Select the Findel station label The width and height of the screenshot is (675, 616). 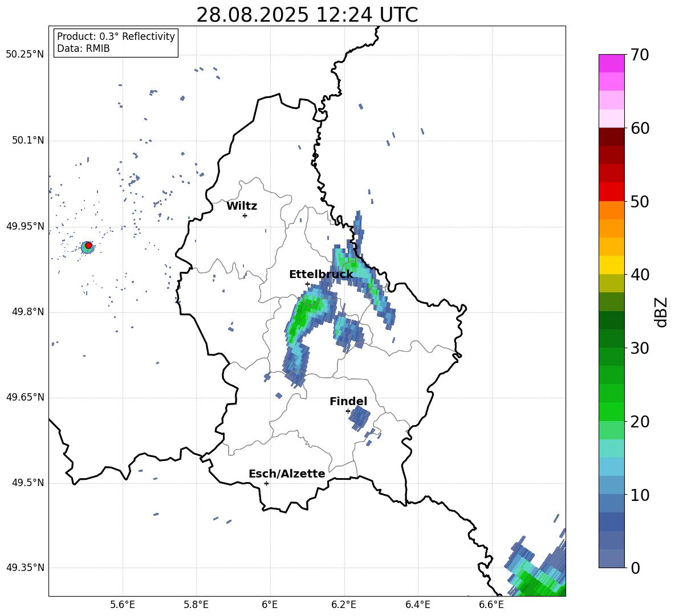pos(348,401)
